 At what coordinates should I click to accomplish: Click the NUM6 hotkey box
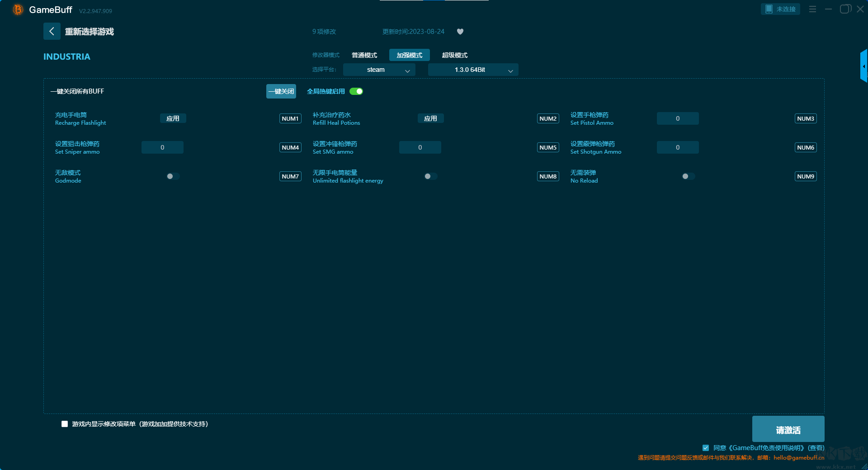[x=806, y=147]
